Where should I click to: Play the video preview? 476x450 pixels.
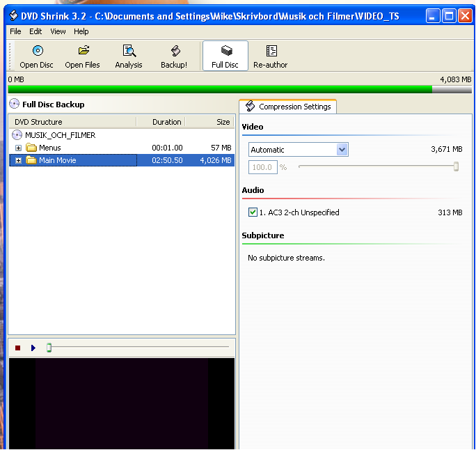click(33, 348)
